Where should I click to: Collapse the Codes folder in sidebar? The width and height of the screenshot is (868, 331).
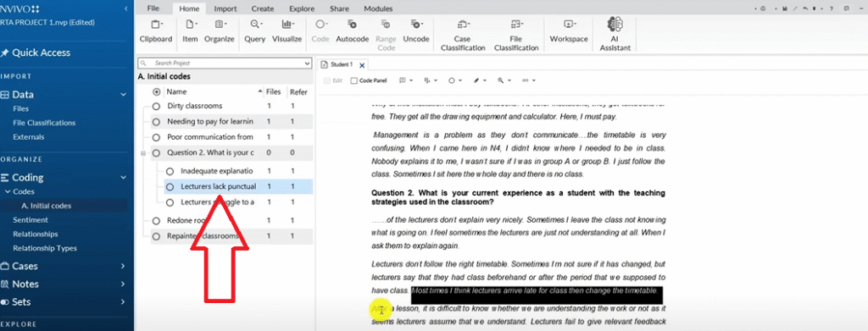point(8,192)
